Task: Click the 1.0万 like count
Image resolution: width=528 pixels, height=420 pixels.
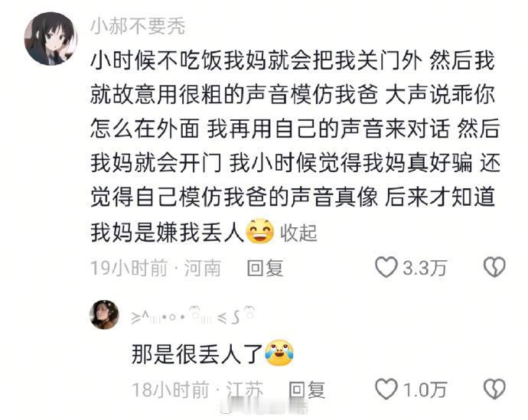Action: pyautogui.click(x=425, y=390)
